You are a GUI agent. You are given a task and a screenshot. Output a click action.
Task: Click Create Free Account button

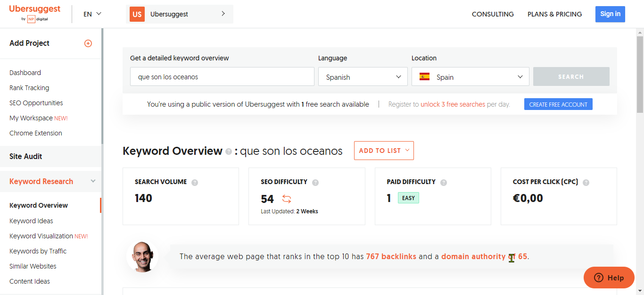point(558,104)
